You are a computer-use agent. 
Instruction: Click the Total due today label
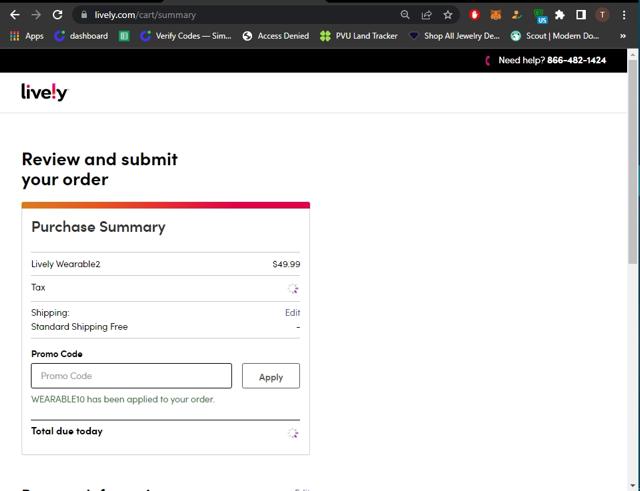tap(67, 431)
